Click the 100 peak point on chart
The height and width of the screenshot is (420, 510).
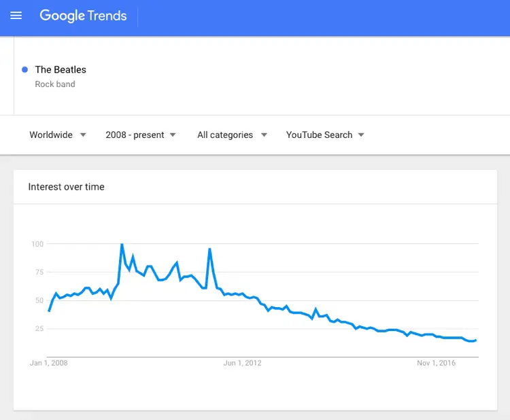pyautogui.click(x=122, y=244)
